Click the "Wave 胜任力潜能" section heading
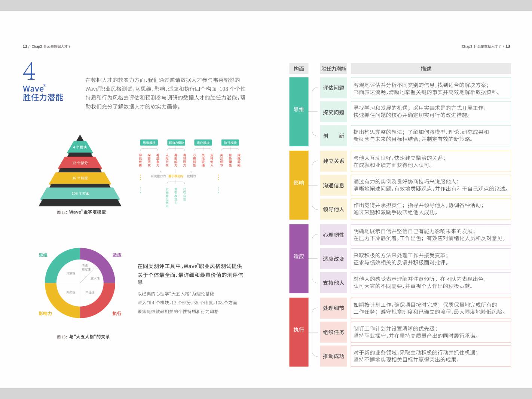Viewport: 532px width, 399px height. [x=43, y=93]
